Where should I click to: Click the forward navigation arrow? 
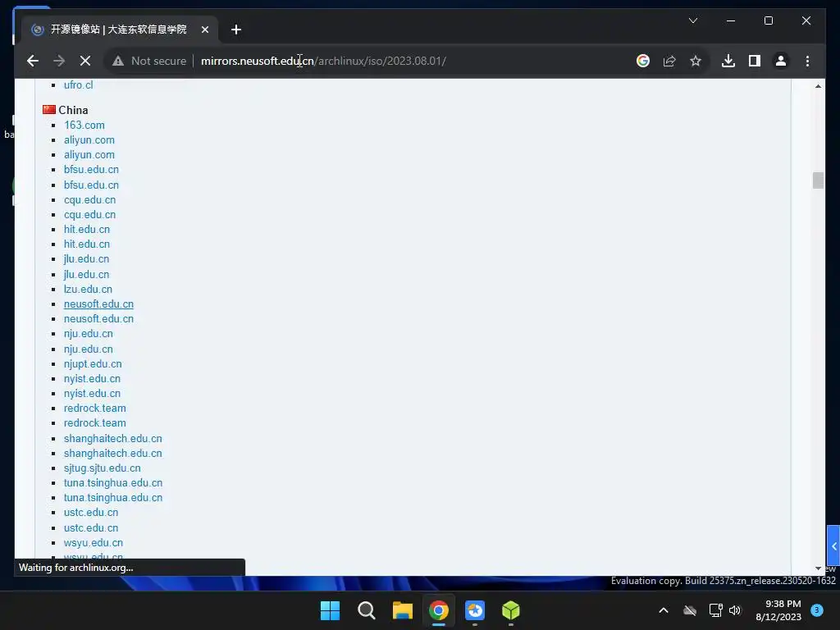[x=59, y=61]
